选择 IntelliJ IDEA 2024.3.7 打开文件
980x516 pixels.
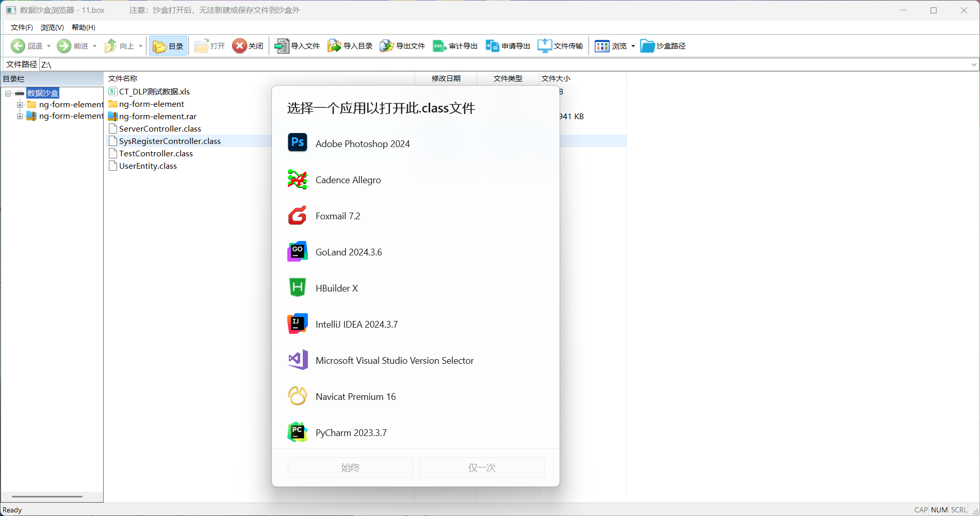(356, 324)
